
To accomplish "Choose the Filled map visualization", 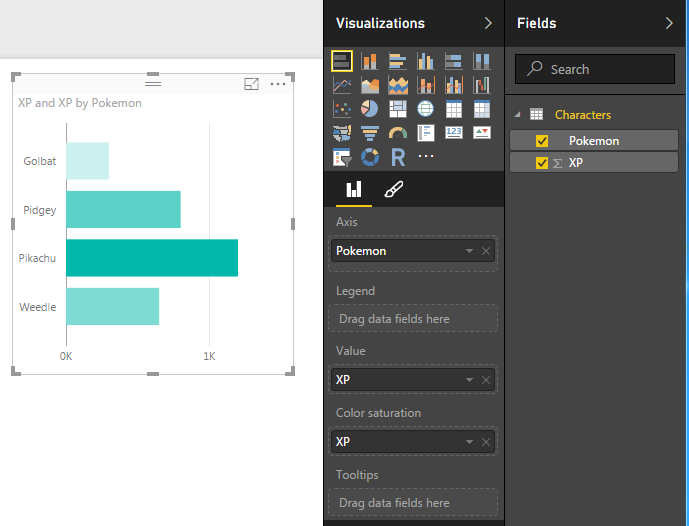I will (x=342, y=133).
